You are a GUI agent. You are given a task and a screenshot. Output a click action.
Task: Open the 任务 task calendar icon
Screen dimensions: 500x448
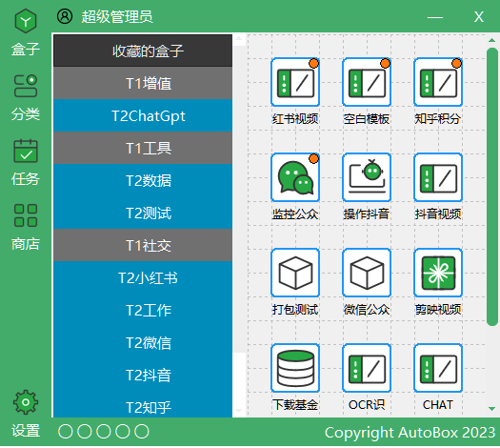[x=26, y=151]
